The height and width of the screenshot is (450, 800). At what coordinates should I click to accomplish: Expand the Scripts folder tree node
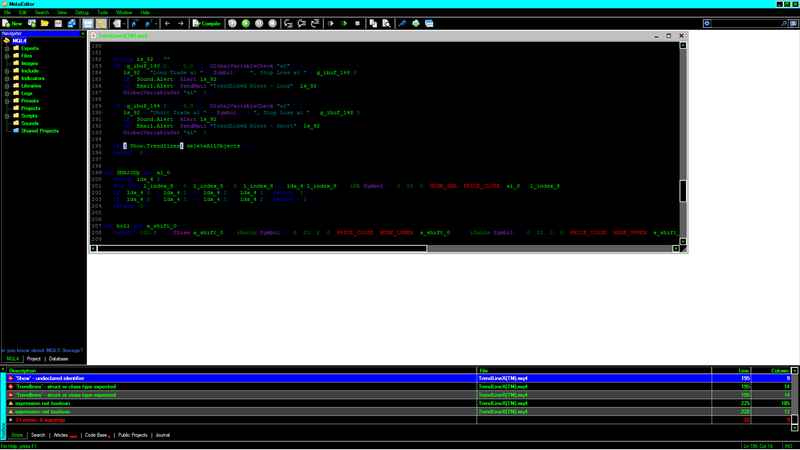[x=7, y=116]
